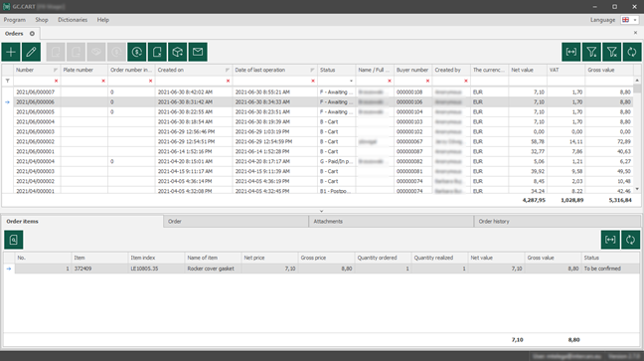
Task: Switch to the Order tab
Action: 236,221
